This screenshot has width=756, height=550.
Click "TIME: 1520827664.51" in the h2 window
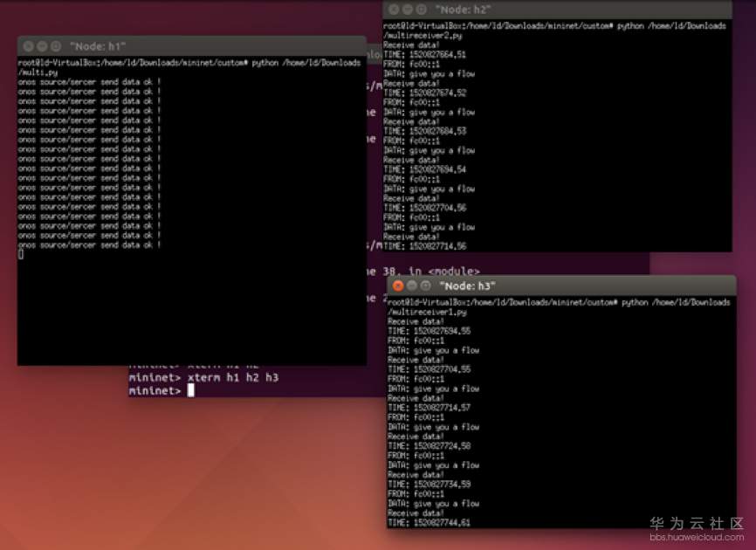[425, 54]
